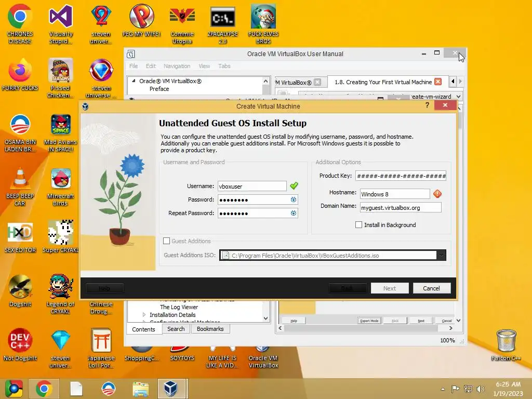Click the Username input field

point(252,187)
